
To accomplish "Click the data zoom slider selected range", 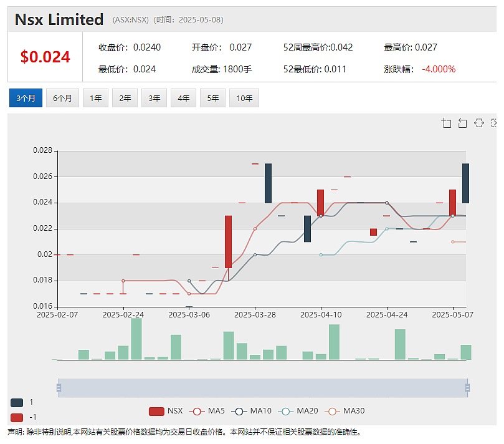I will point(263,388).
